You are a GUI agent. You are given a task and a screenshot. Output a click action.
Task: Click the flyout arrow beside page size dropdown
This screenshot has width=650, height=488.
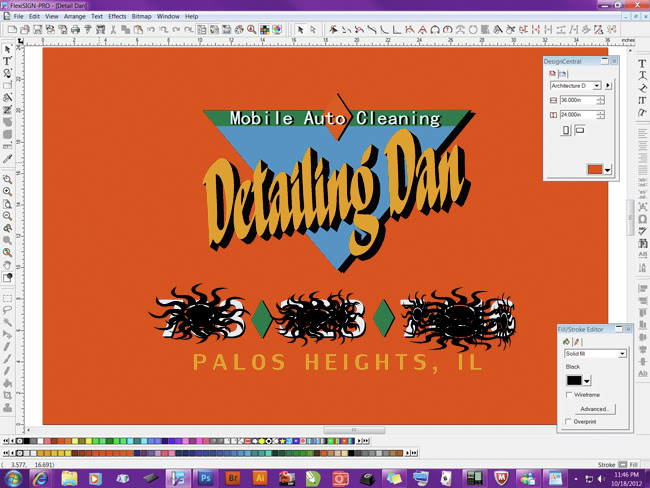tap(608, 85)
